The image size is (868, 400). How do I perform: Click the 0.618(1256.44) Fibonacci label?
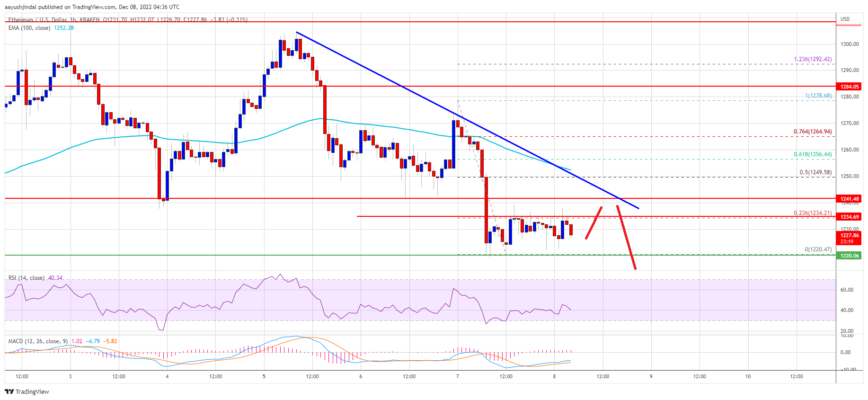click(813, 154)
